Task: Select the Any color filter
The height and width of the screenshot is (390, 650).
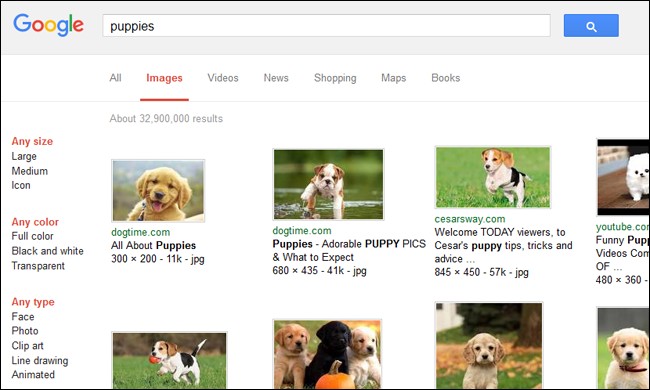Action: pyautogui.click(x=35, y=222)
